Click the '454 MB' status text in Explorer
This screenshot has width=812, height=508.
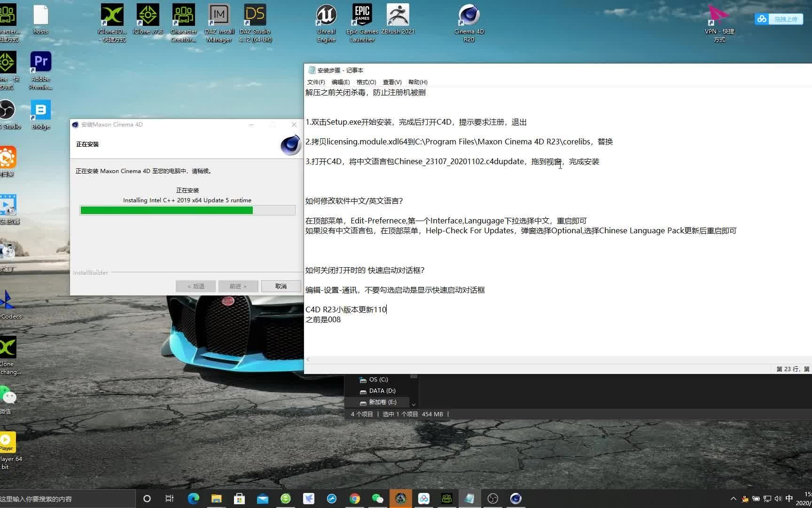(432, 414)
